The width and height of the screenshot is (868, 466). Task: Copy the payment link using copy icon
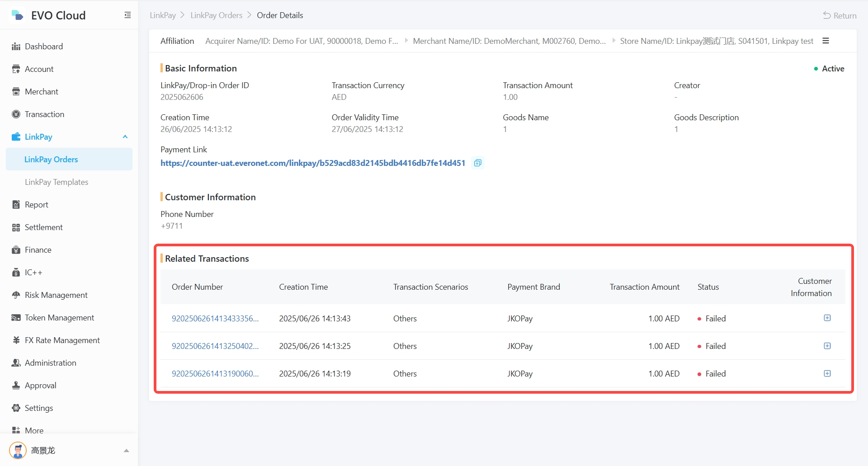click(477, 163)
